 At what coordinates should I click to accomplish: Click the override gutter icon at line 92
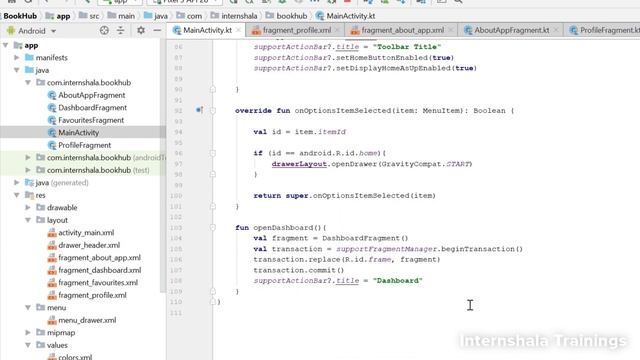coord(199,110)
